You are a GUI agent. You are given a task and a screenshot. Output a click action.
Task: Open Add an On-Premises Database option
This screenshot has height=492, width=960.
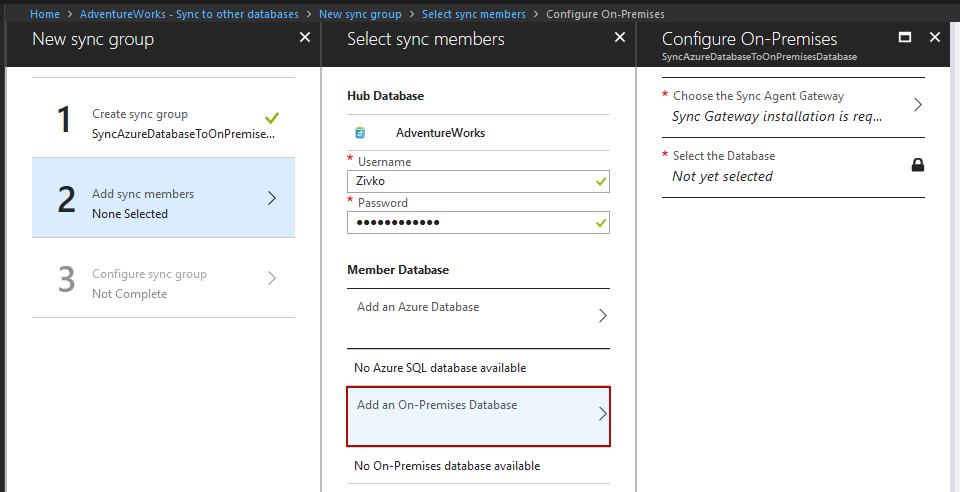point(478,414)
